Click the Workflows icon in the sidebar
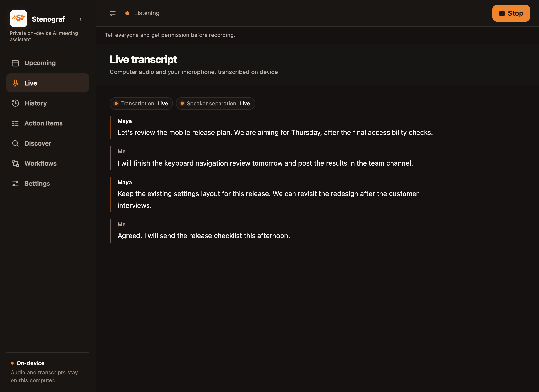Screen dimensions: 539x392 [x=15, y=163]
